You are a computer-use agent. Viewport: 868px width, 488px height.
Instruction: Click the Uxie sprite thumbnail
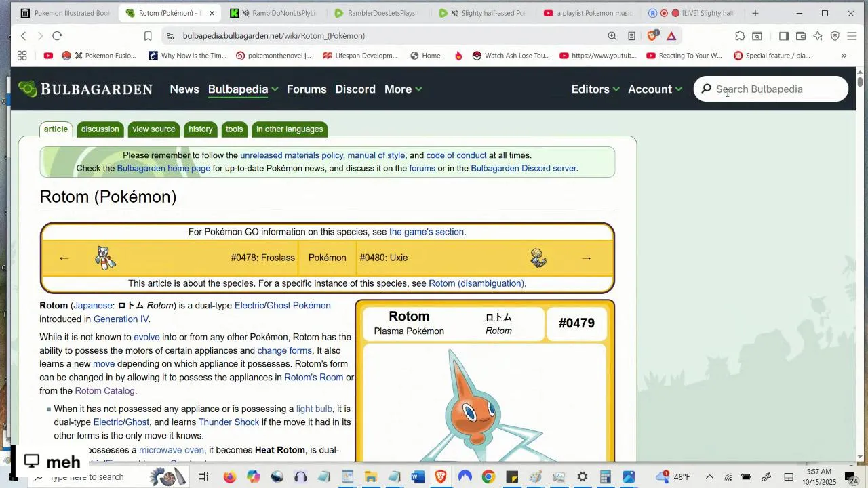click(538, 258)
